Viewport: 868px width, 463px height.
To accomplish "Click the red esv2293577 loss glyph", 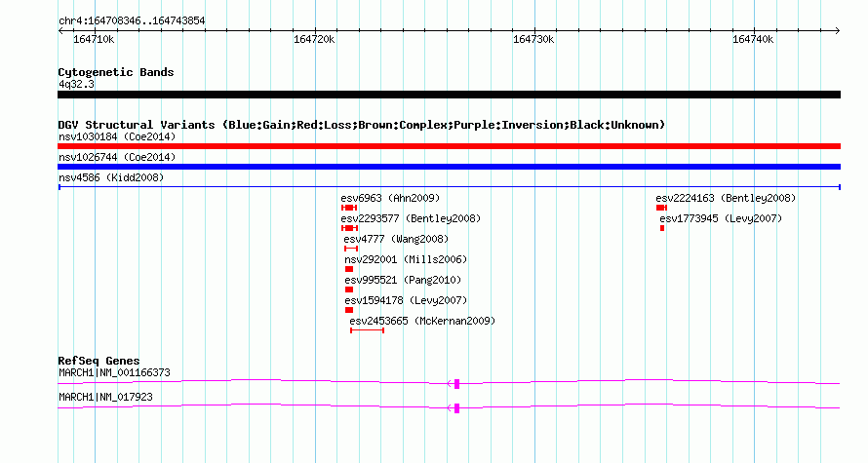I will [349, 228].
